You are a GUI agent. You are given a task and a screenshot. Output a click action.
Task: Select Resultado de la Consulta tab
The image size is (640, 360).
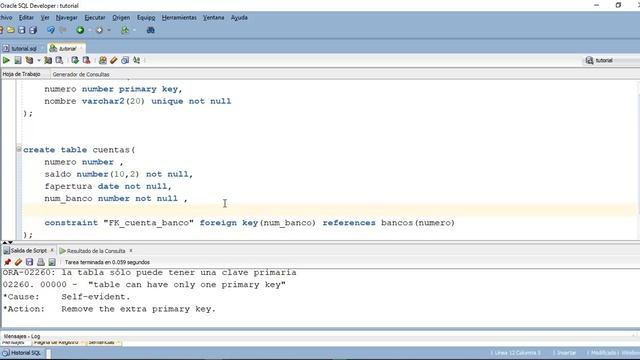pos(96,251)
